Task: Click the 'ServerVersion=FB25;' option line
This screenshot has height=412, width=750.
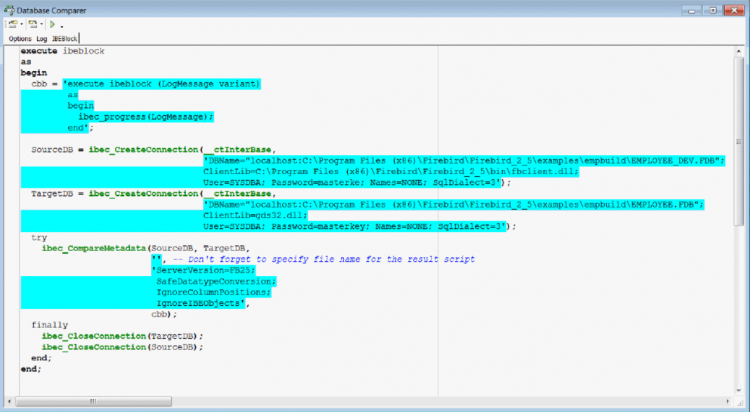Action: pos(203,270)
